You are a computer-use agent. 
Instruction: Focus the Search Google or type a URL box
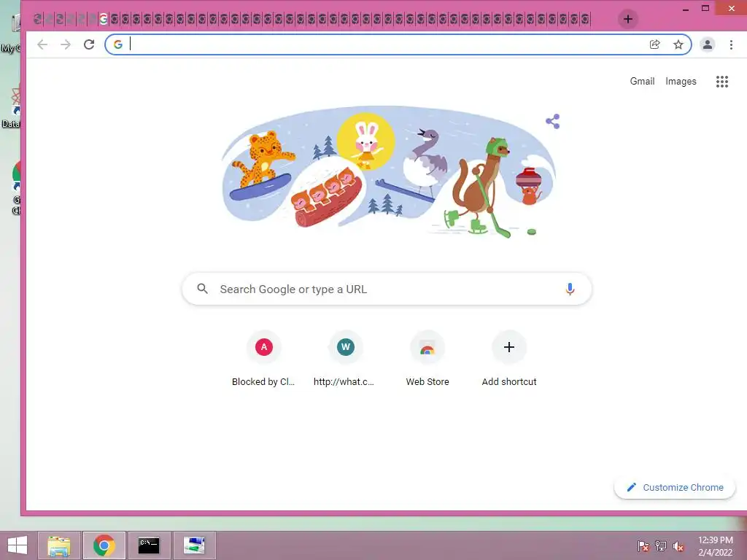387,289
